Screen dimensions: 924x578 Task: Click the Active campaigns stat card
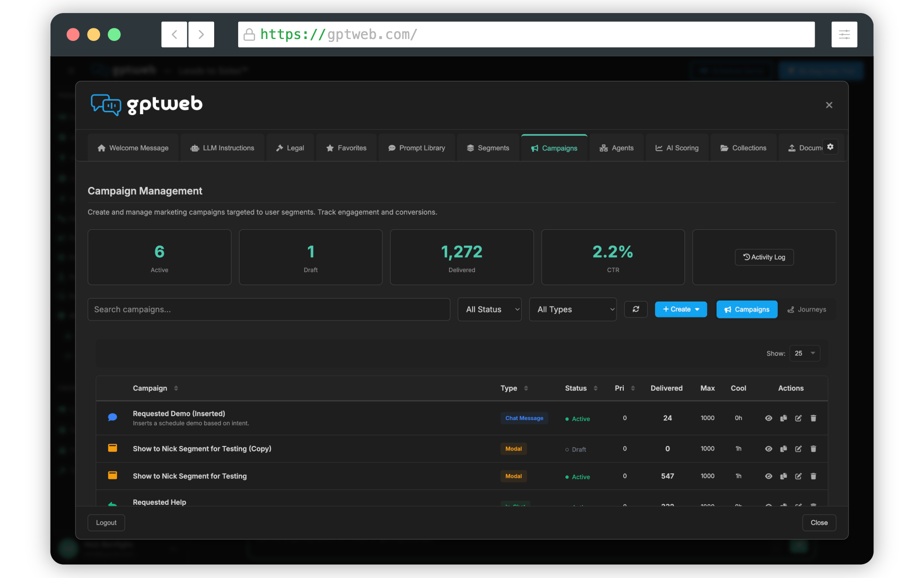pos(159,257)
